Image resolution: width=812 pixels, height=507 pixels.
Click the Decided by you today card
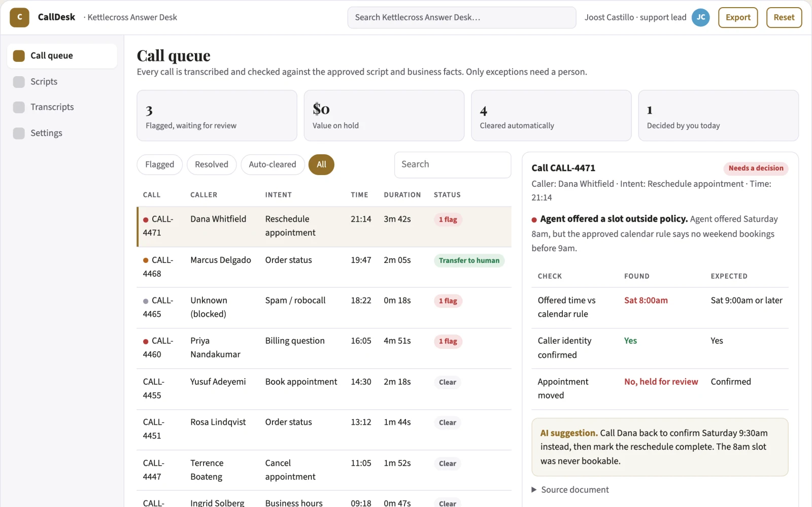tap(719, 116)
